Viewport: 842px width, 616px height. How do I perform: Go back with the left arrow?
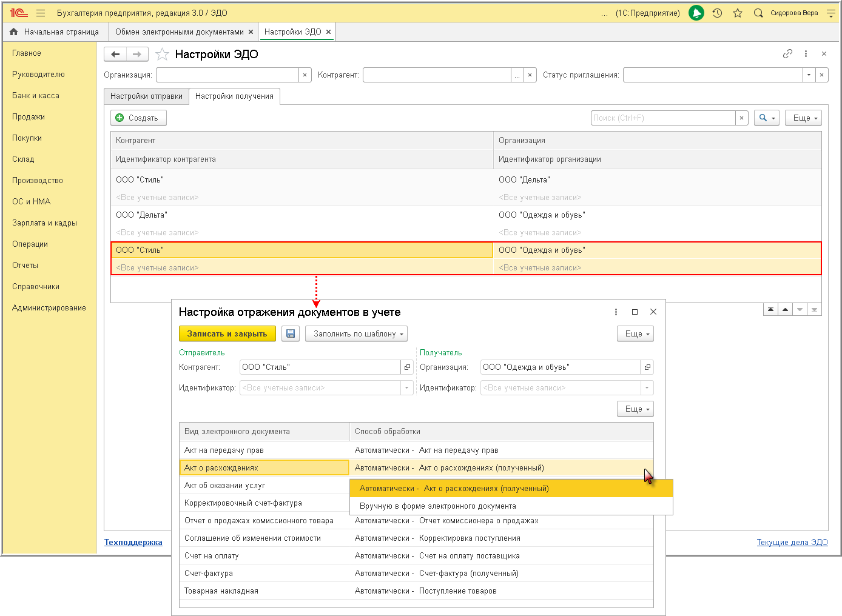(x=115, y=55)
